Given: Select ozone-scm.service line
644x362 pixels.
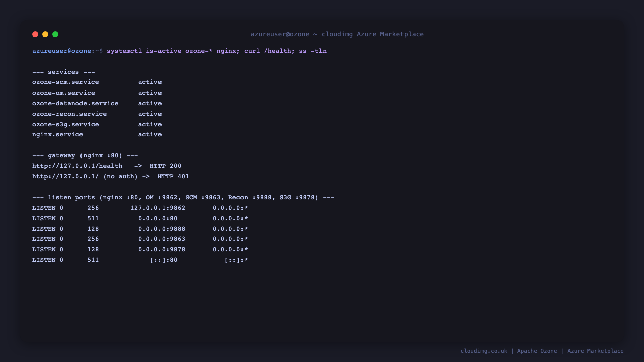Looking at the screenshot, I should click(x=97, y=82).
